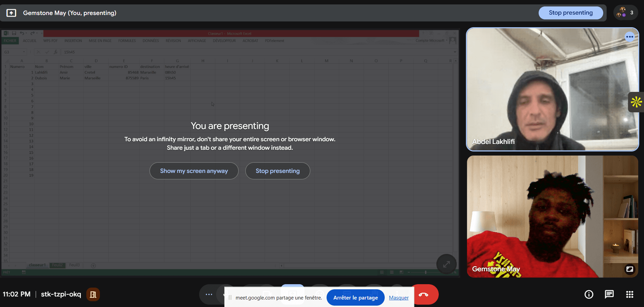The height and width of the screenshot is (307, 644).
Task: Click the yellow starburst side panel icon
Action: 636,102
